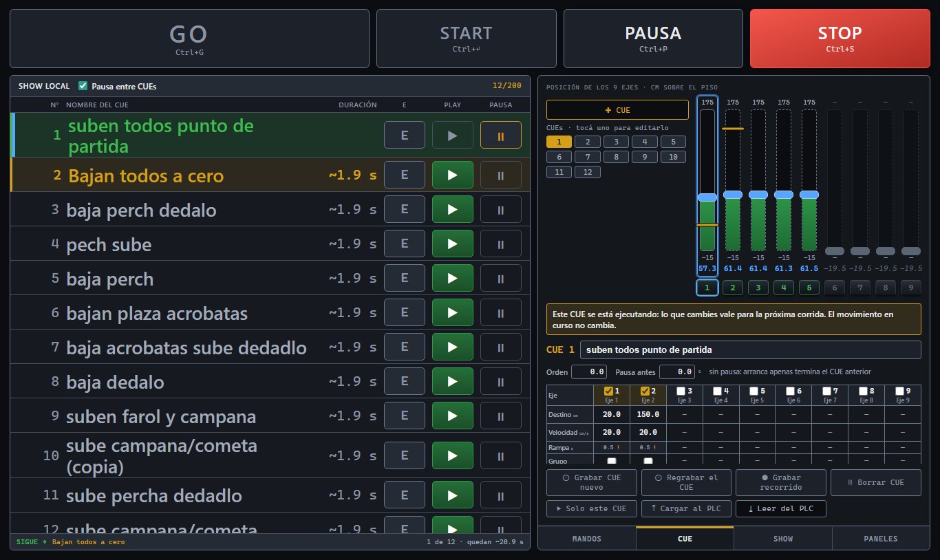Select the CUE tab

coord(685,539)
